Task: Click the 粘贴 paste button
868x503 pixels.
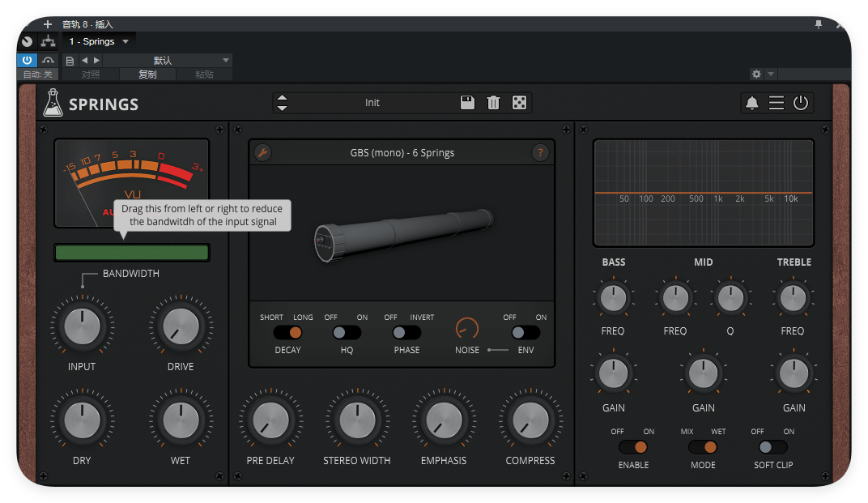Action: pyautogui.click(x=204, y=75)
